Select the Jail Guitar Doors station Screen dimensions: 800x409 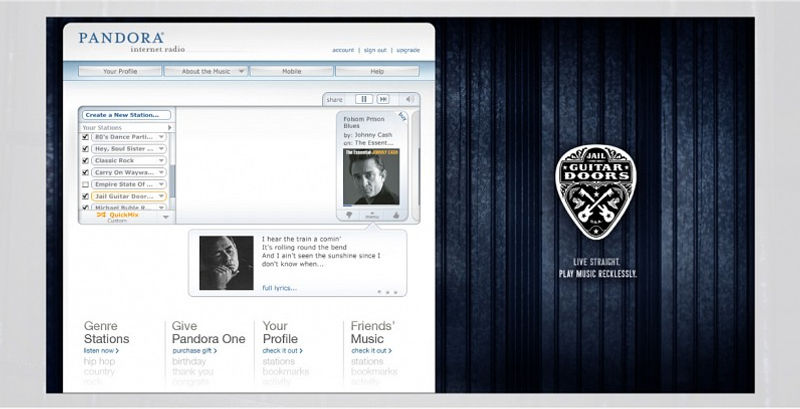(129, 196)
